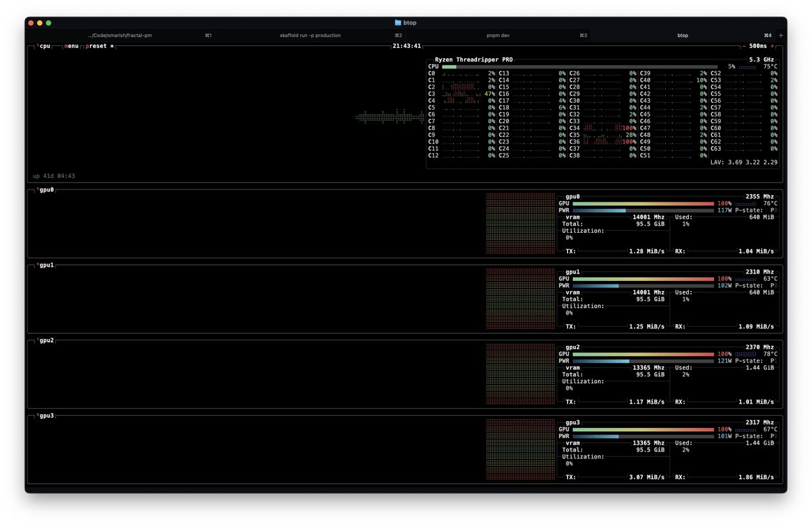The height and width of the screenshot is (526, 812).
Task: Click the gpu3 clock 2317 Mhz
Action: 761,422
